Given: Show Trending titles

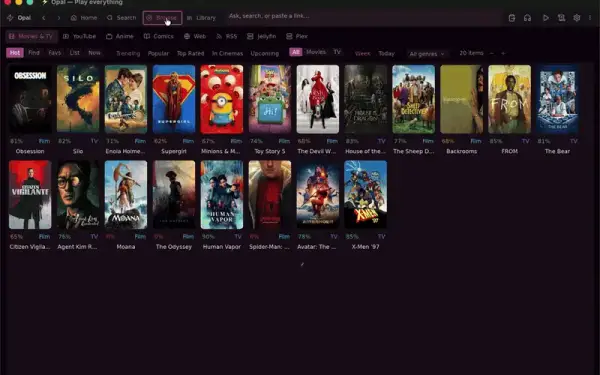Looking at the screenshot, I should [128, 54].
